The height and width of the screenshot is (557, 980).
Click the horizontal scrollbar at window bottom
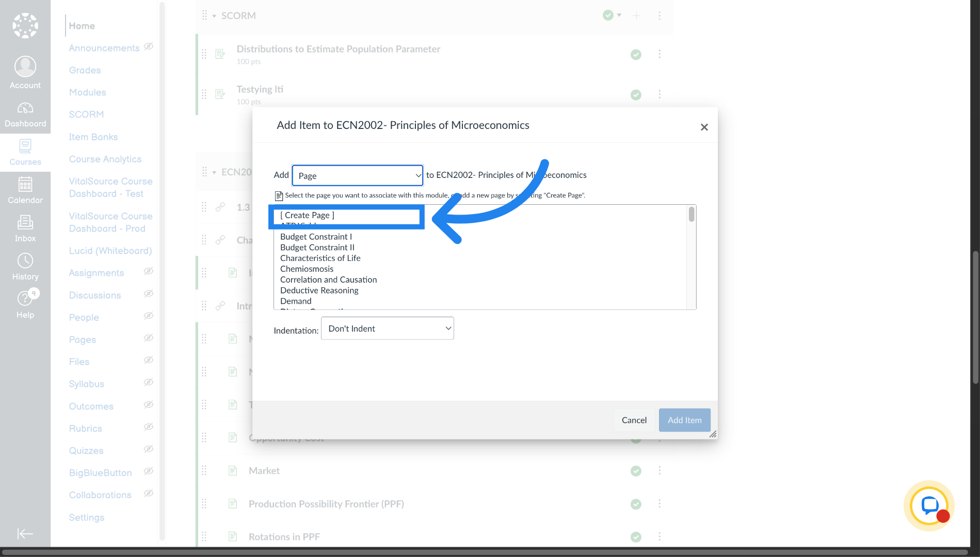485,552
